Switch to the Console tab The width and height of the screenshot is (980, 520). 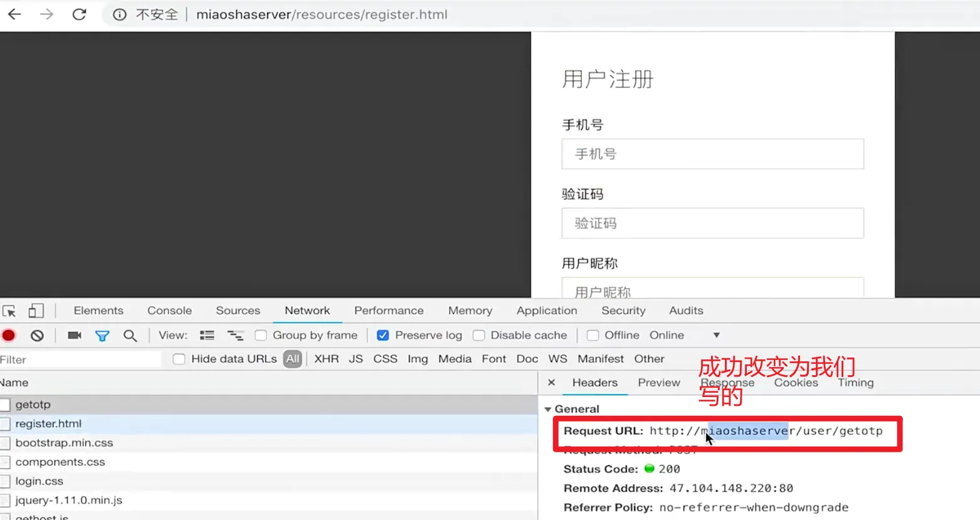pyautogui.click(x=169, y=310)
